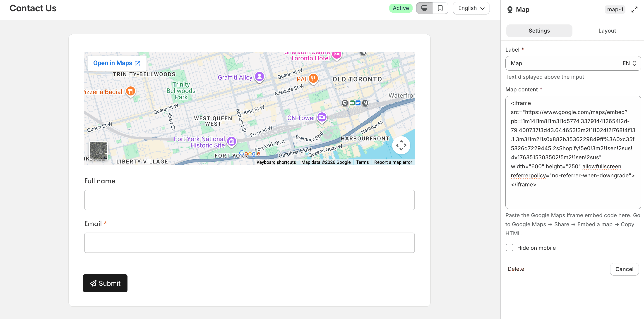This screenshot has width=644, height=319.
Task: Click the Google logo on the map
Action: pos(249,153)
